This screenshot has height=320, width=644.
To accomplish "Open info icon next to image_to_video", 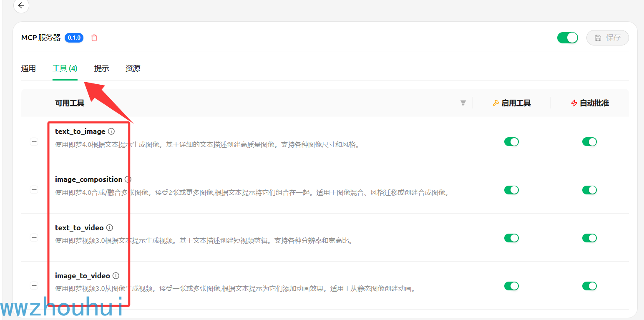I will (x=116, y=276).
